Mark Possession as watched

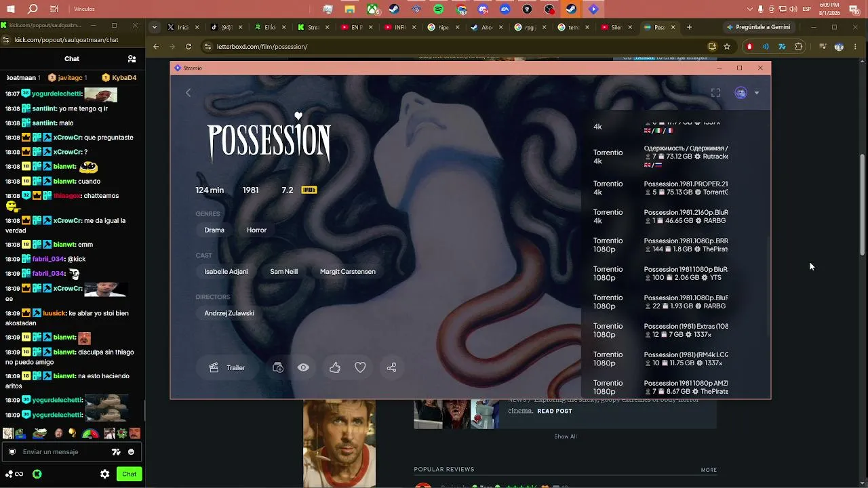[303, 367]
